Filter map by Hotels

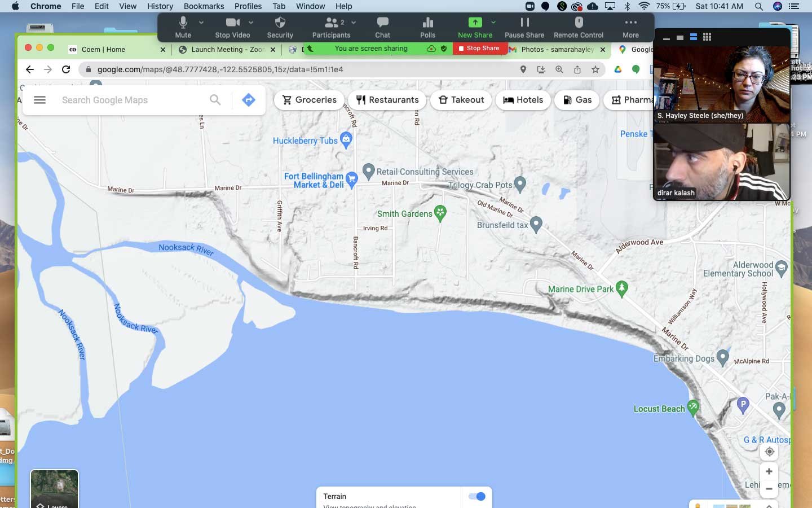523,100
